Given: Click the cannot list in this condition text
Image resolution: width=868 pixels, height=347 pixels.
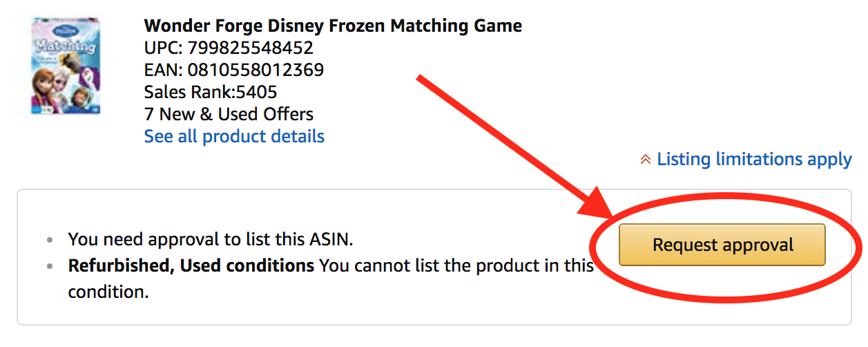Looking at the screenshot, I should (331, 279).
